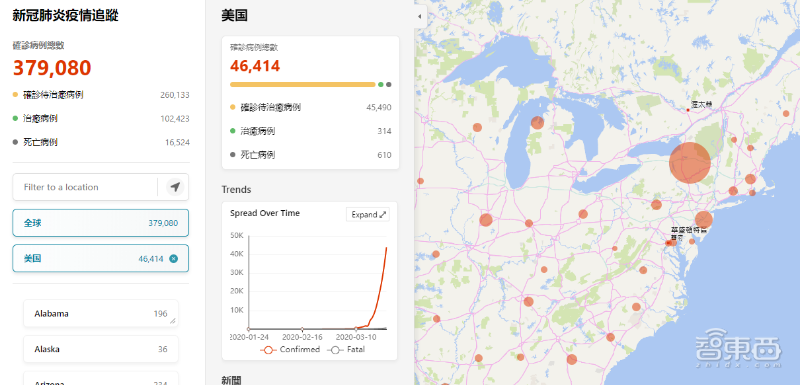Click the New Jersey coast case bubble
The width and height of the screenshot is (800, 385).
(x=704, y=220)
